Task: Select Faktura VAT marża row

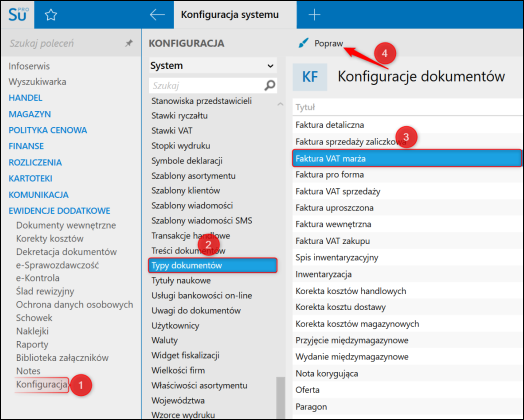Action: [x=407, y=158]
